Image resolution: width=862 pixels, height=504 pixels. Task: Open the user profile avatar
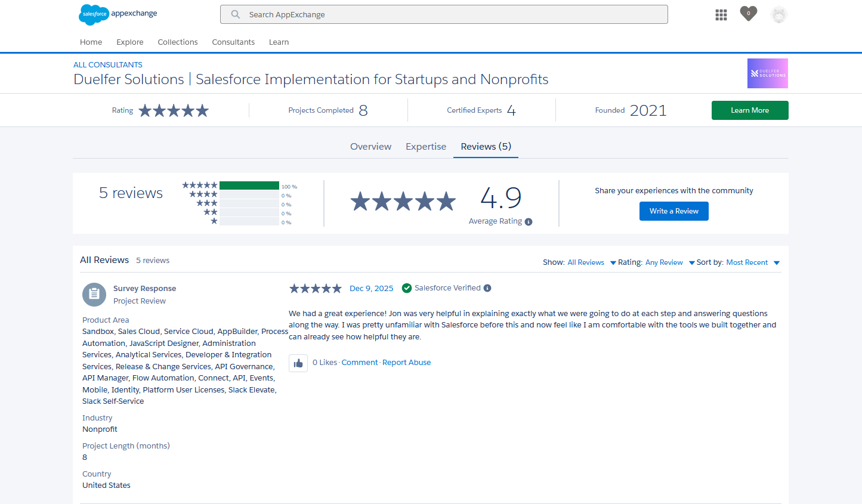(x=778, y=15)
